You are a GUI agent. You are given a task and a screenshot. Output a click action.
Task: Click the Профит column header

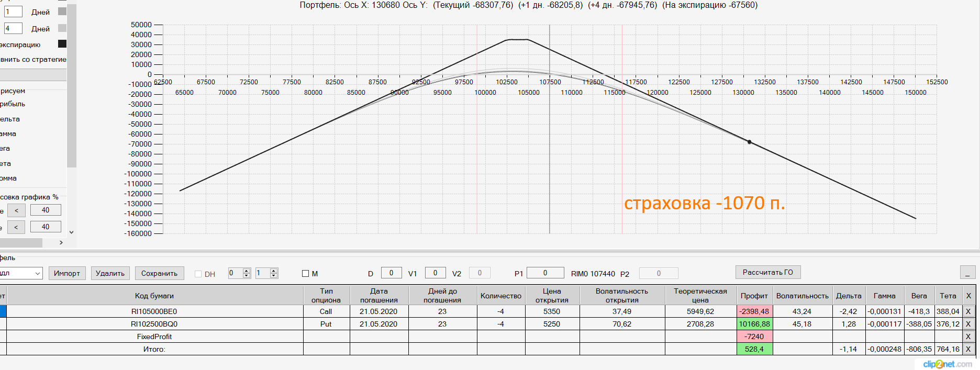[x=754, y=296]
